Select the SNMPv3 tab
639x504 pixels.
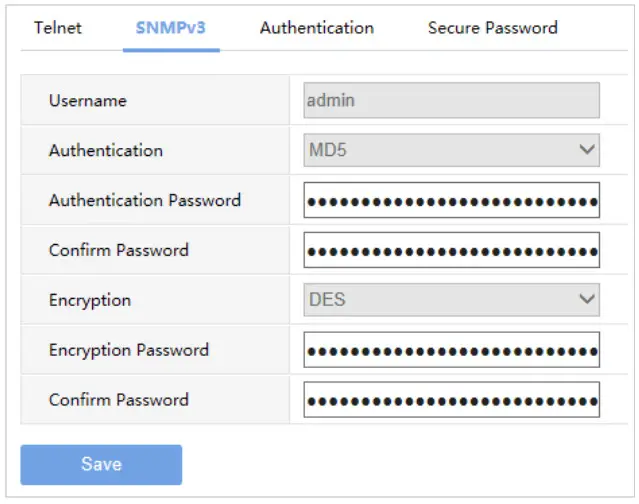pyautogui.click(x=171, y=28)
